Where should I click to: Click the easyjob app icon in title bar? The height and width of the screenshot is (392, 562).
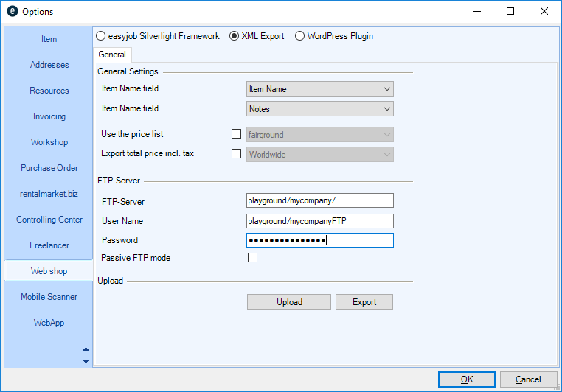tap(11, 12)
